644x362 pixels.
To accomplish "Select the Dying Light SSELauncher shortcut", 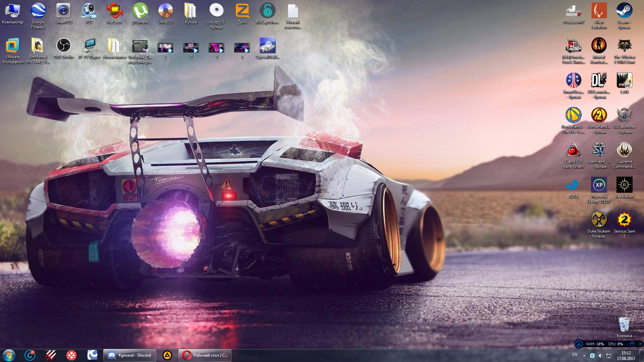I will tap(599, 85).
